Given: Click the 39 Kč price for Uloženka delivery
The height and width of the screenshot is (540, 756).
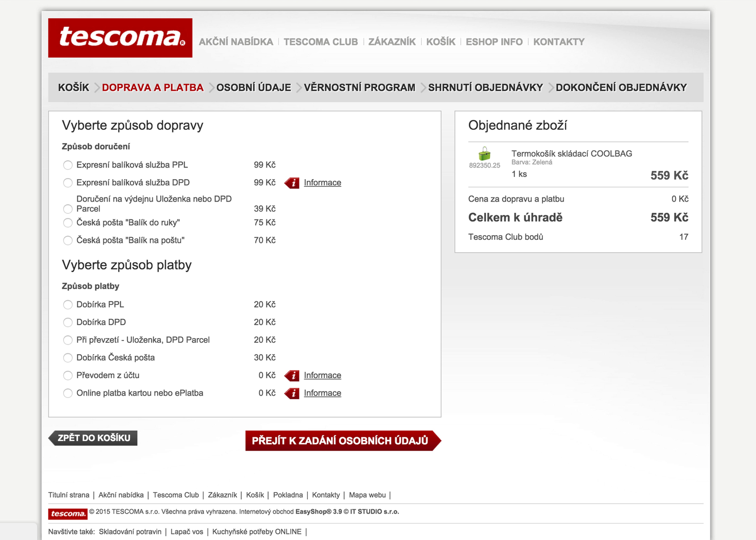Looking at the screenshot, I should pos(265,209).
